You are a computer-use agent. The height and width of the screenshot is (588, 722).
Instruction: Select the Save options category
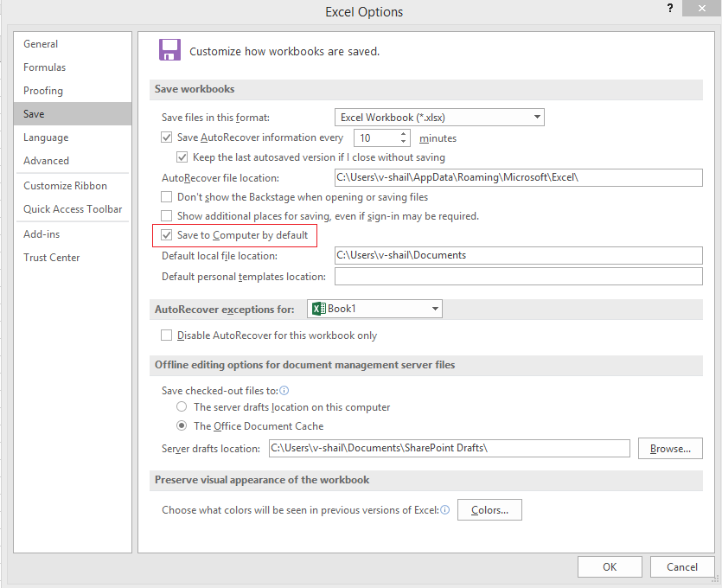click(73, 114)
